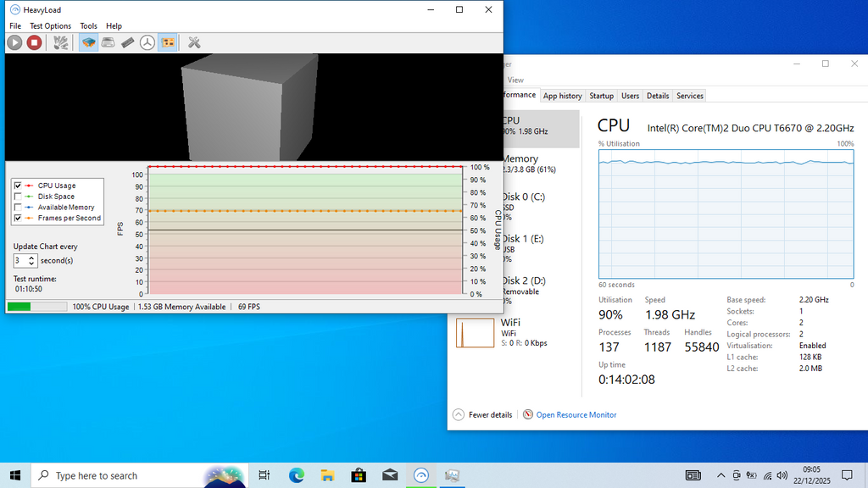
Task: Click the Microsoft Edge taskbar icon
Action: [297, 475]
